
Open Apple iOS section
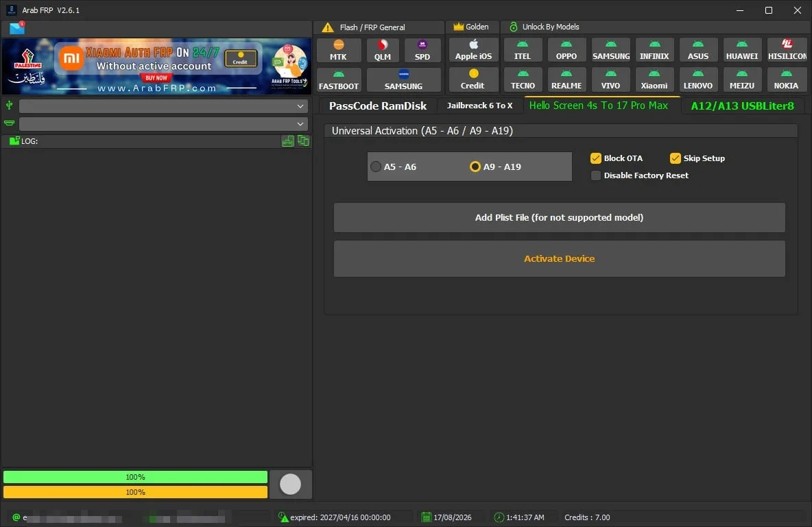tap(473, 50)
